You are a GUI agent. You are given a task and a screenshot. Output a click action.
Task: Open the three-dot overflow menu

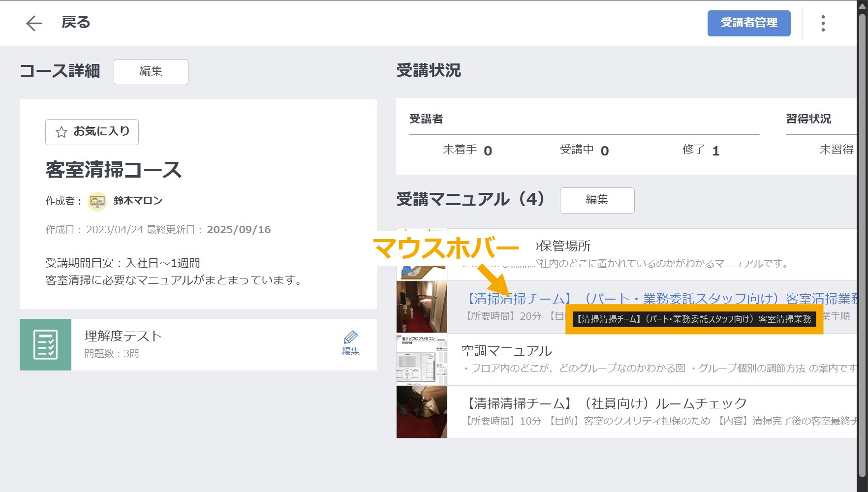(822, 23)
